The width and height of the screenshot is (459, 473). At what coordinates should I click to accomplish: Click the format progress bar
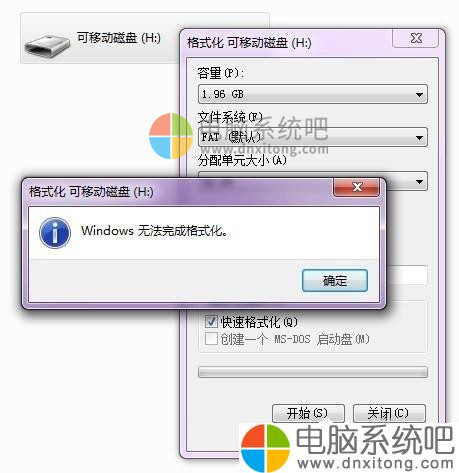point(313,372)
